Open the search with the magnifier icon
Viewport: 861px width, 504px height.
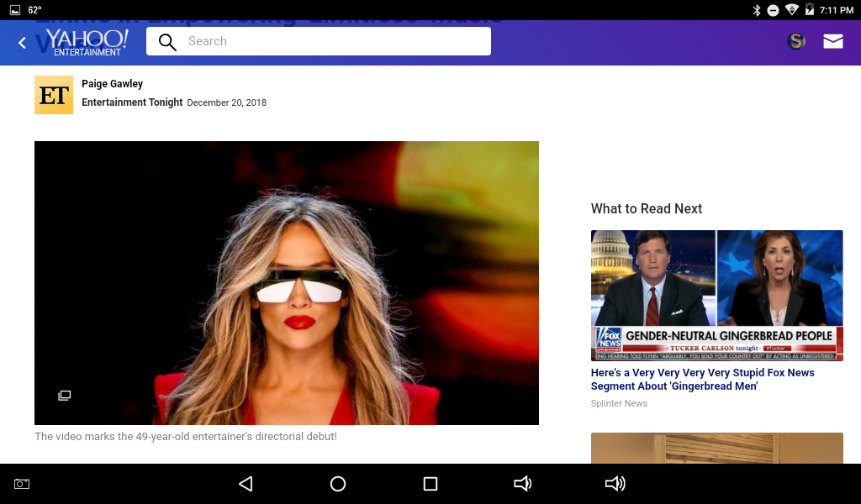[167, 41]
